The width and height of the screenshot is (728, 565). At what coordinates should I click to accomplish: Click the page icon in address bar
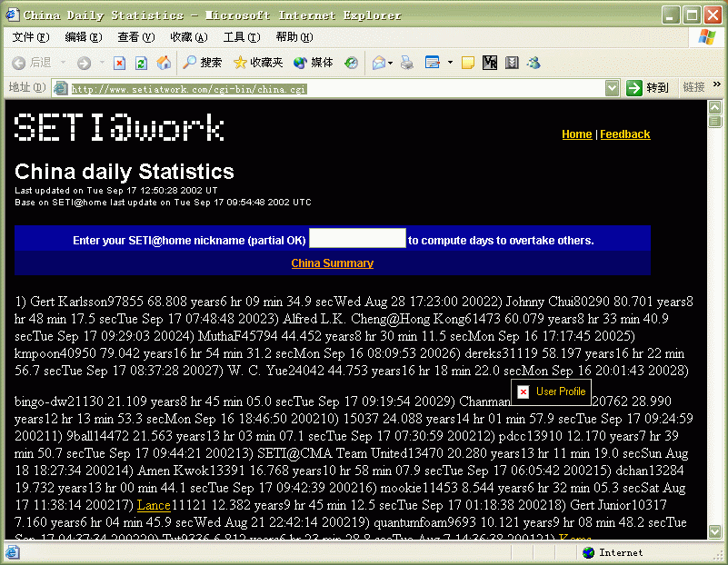click(x=60, y=88)
